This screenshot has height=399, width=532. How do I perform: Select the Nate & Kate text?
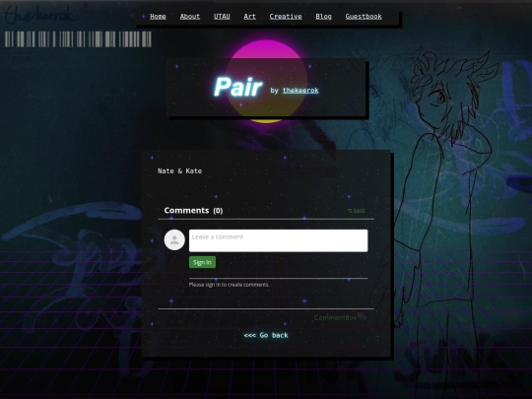pyautogui.click(x=180, y=171)
